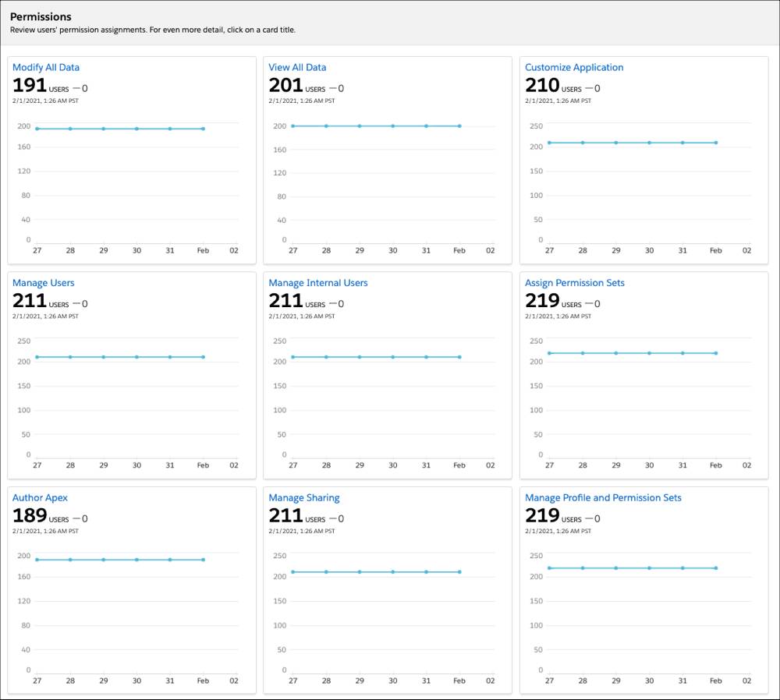Viewport: 780px width, 700px height.
Task: Open the Customize Application card title
Action: pos(574,67)
